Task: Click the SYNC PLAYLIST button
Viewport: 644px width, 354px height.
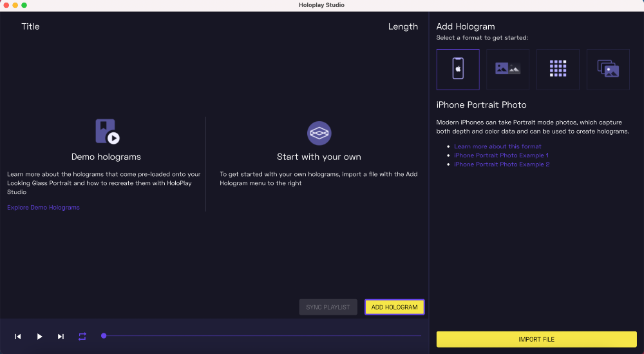Action: click(328, 307)
